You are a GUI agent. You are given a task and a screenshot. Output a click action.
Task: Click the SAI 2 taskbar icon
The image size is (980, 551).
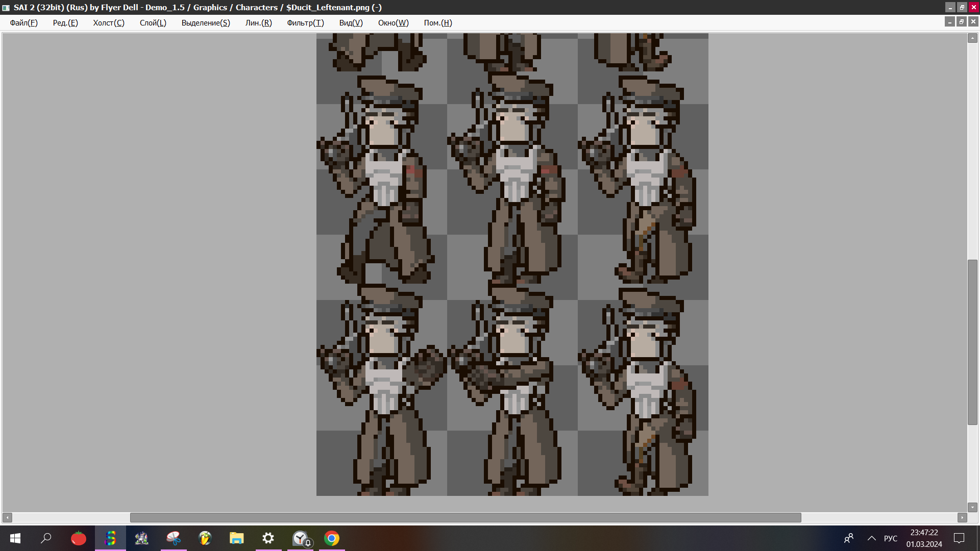110,538
